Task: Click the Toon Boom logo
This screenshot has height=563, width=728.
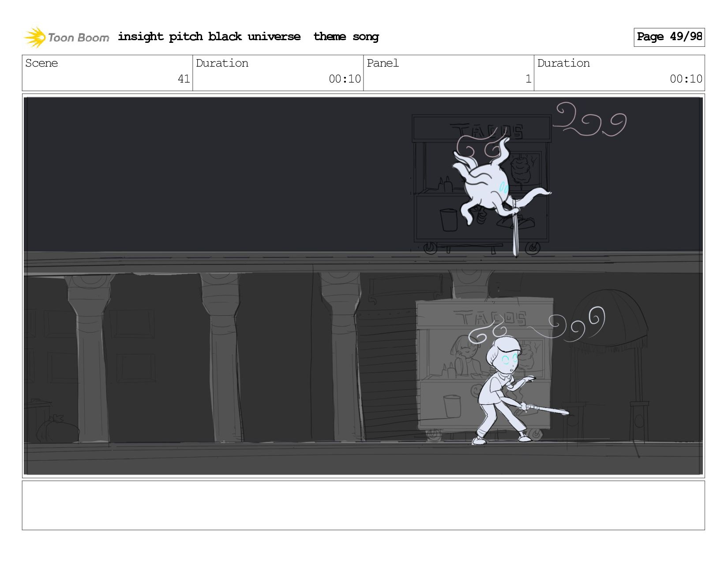Action: 66,37
